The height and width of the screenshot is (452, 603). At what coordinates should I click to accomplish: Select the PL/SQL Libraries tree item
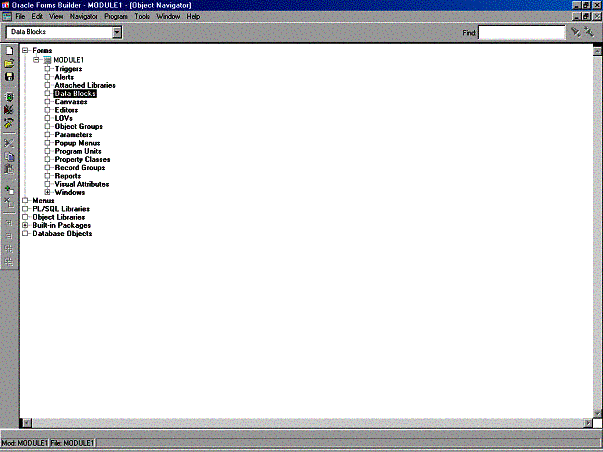point(61,209)
